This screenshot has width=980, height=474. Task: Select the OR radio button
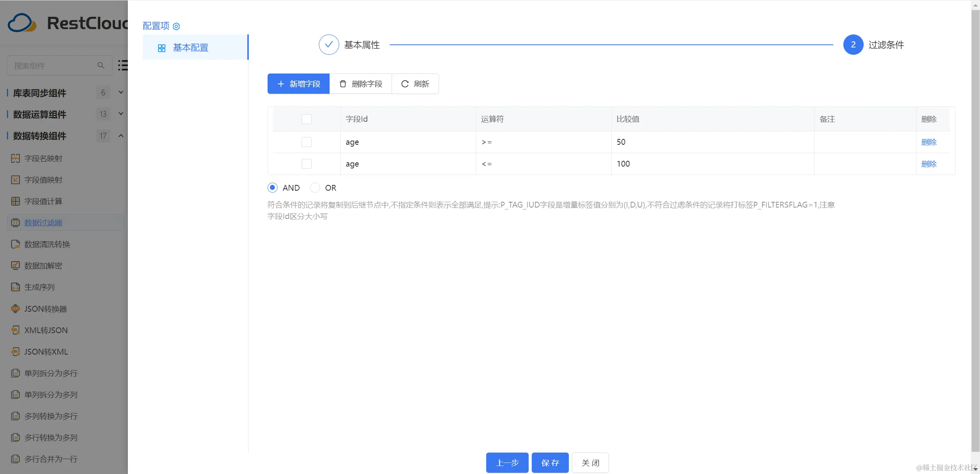point(315,188)
